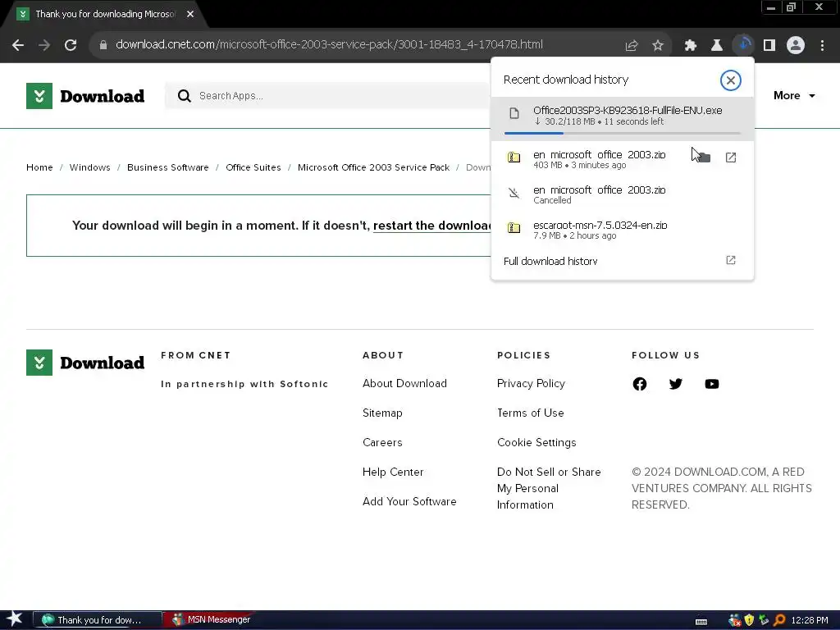
Task: Open Microsoft Office 2003 Service Pack breadcrumb
Action: click(x=373, y=167)
